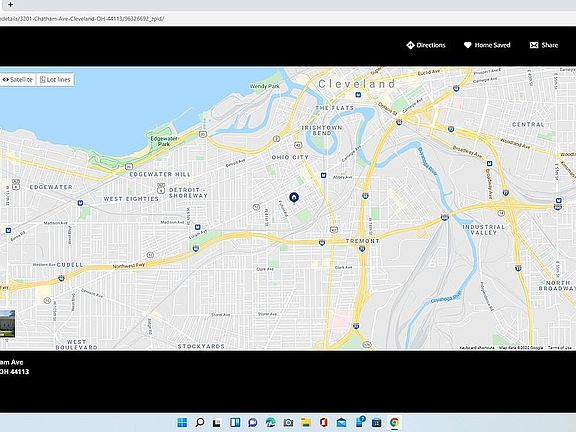This screenshot has height=432, width=576.
Task: Open File Explorer from taskbar
Action: [306, 422]
